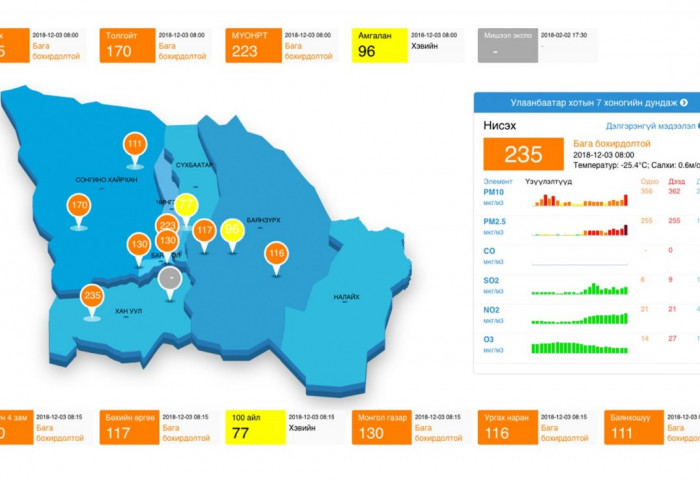Open the Баянхошуу 111 station card
The height and width of the screenshot is (480, 700).
click(652, 428)
